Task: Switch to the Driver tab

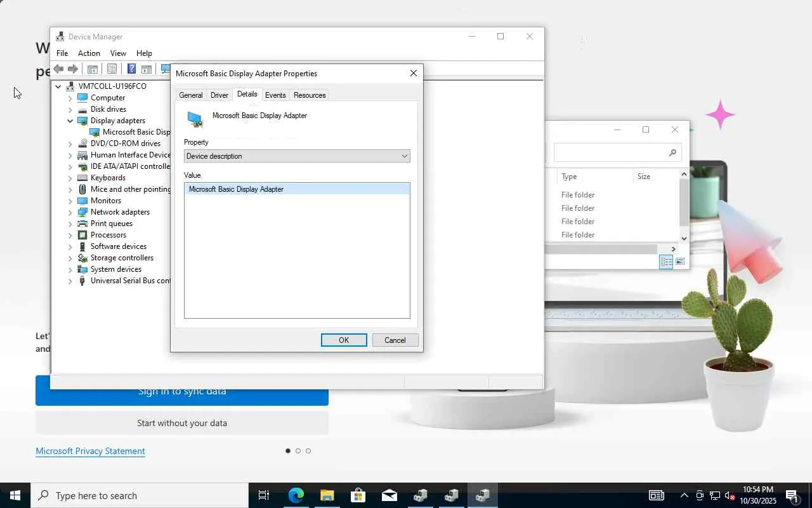Action: (219, 95)
